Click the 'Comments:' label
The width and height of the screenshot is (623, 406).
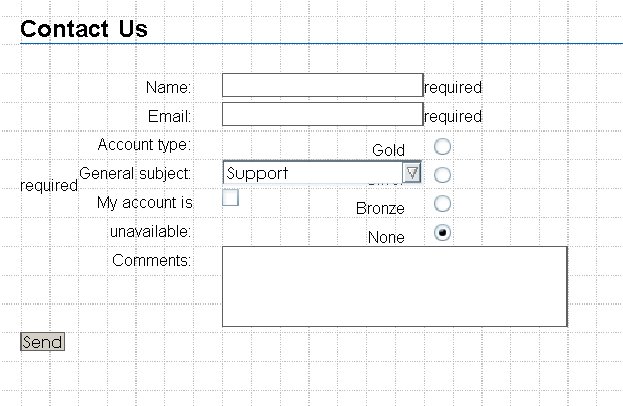151,261
